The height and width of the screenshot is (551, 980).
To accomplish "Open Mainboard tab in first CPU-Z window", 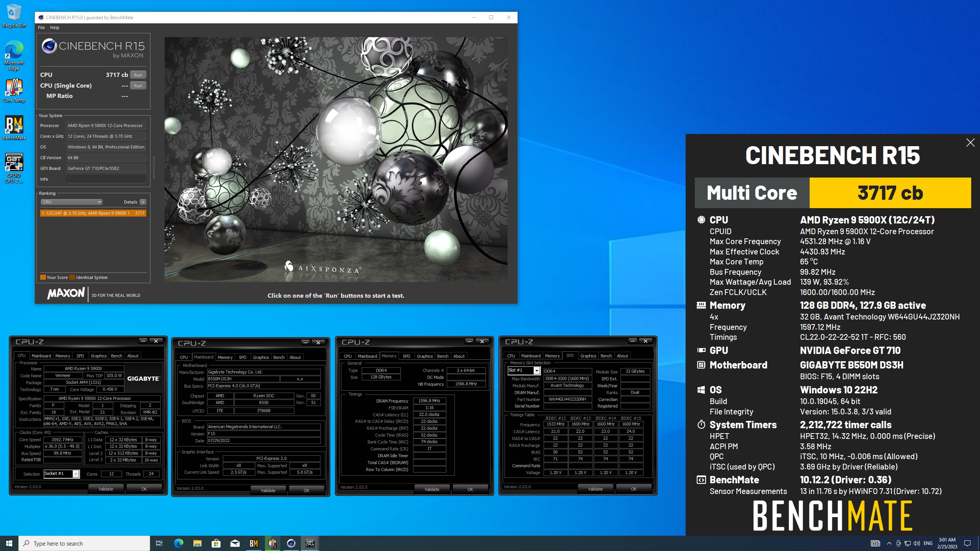I will pyautogui.click(x=41, y=356).
